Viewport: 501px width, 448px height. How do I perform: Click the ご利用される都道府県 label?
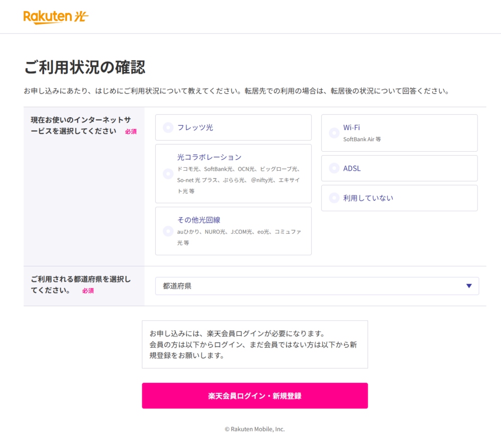pos(81,285)
